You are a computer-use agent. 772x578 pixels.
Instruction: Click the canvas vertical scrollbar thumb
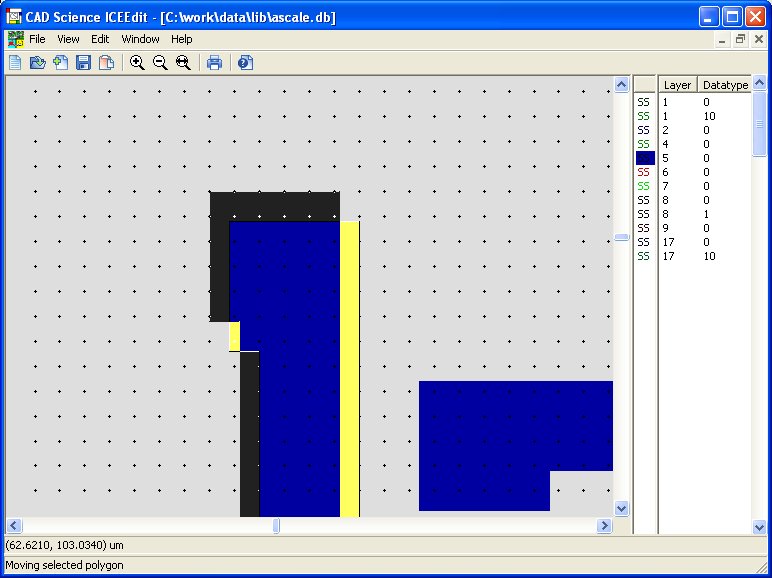click(x=622, y=237)
